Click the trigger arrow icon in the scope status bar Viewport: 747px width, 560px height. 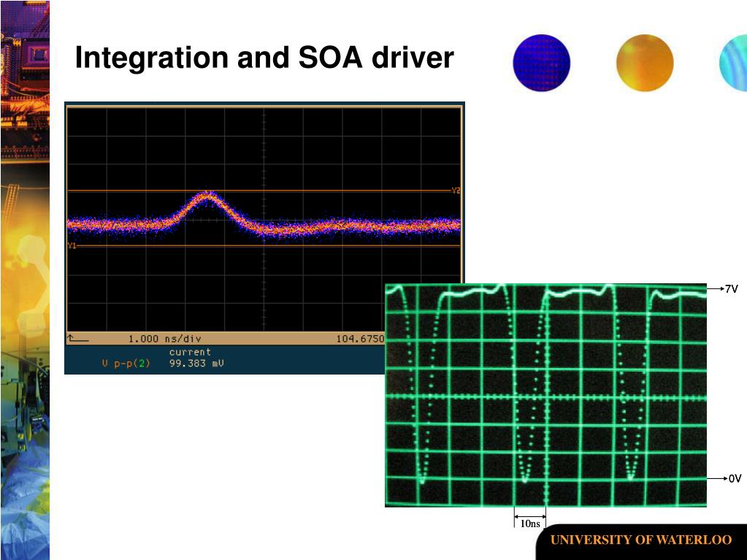tap(78, 339)
